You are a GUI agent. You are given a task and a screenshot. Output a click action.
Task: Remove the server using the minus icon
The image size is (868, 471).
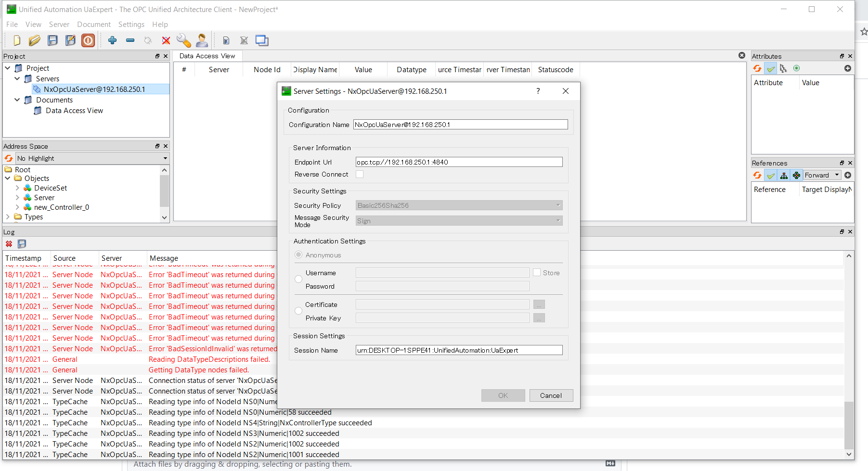click(x=130, y=40)
